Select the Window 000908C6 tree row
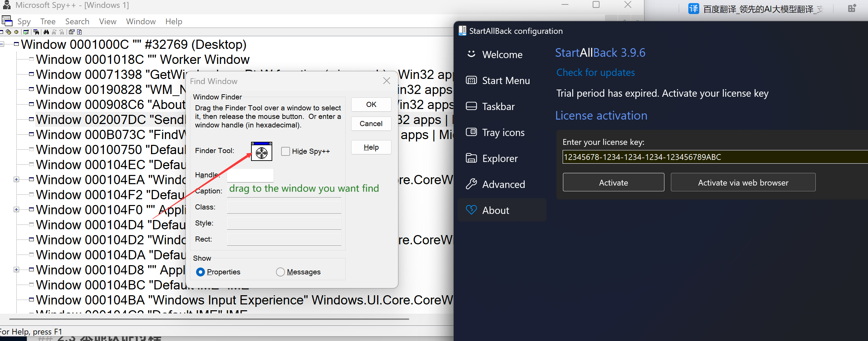The height and width of the screenshot is (341, 868). coord(111,105)
